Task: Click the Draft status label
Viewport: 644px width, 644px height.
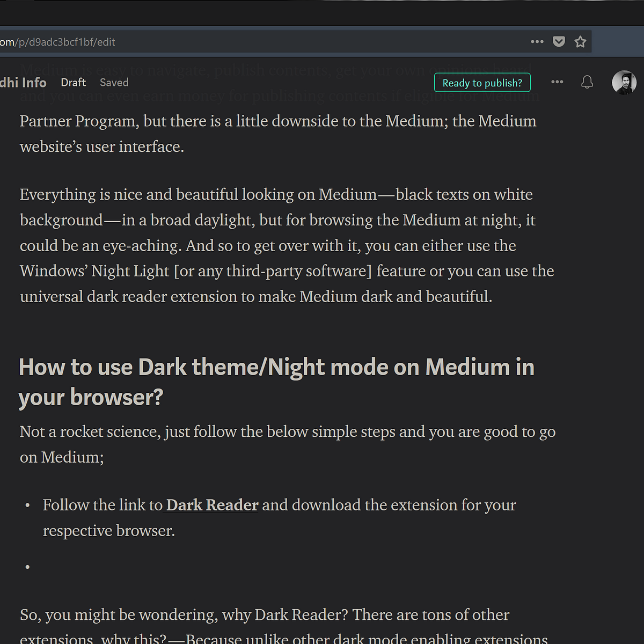Action: [x=74, y=83]
